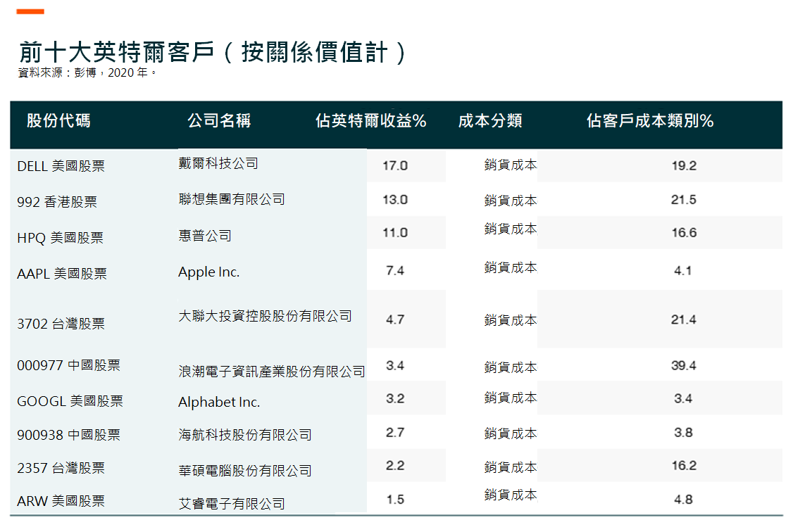
Task: Click the company name Alphabet Inc.
Action: (219, 402)
